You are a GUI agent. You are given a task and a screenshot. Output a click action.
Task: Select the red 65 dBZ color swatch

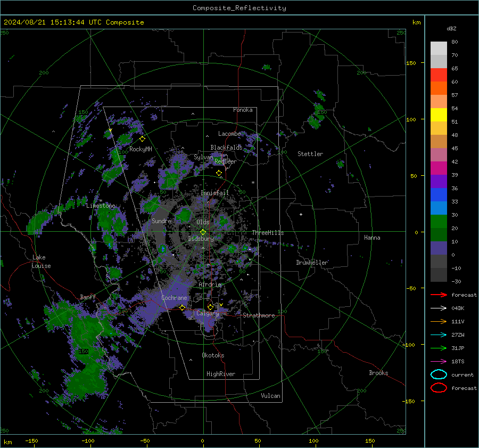click(x=439, y=75)
